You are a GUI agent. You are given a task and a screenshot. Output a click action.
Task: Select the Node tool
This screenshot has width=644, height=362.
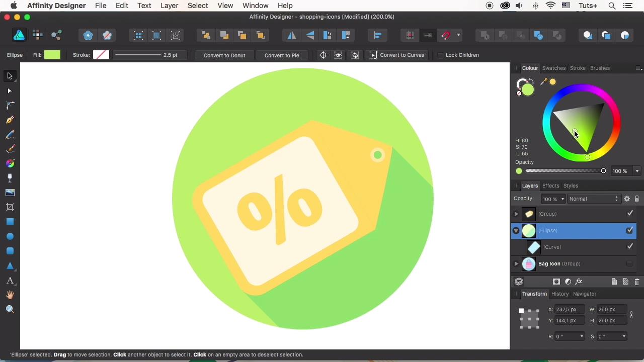click(x=10, y=91)
